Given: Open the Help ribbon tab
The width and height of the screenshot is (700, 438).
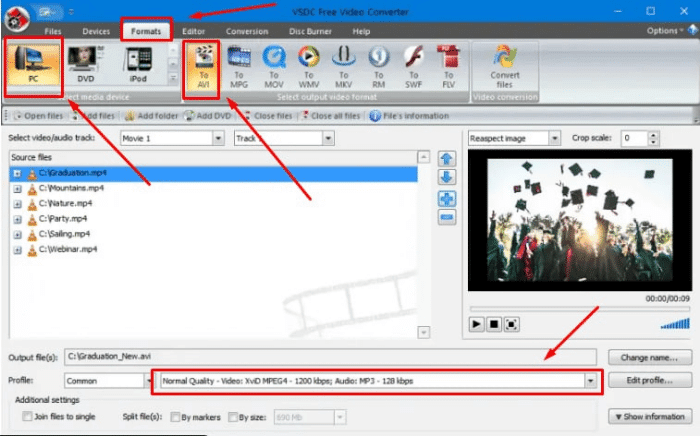Looking at the screenshot, I should (x=361, y=31).
